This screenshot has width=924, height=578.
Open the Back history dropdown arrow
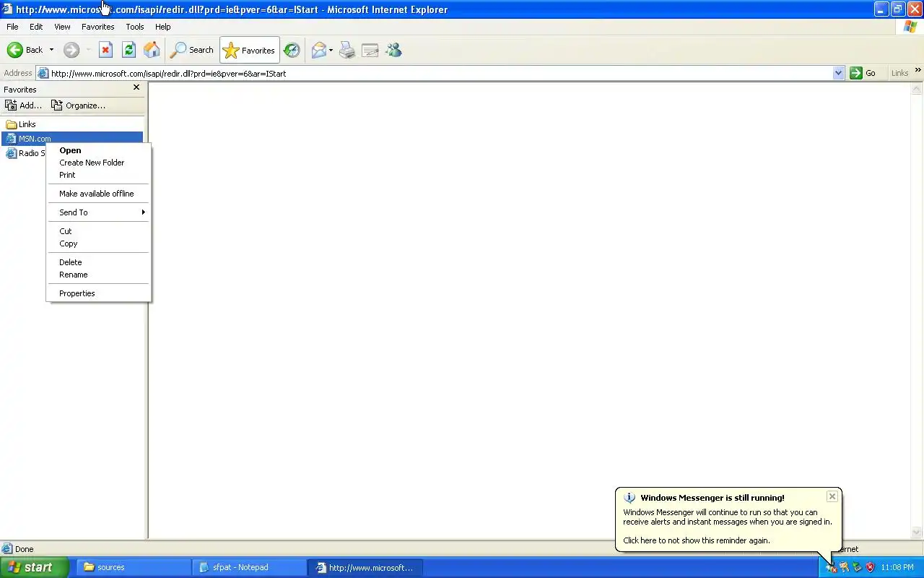(51, 50)
